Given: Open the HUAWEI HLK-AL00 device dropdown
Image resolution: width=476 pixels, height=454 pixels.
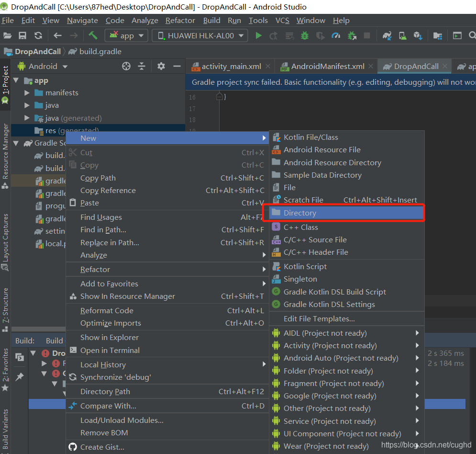Looking at the screenshot, I should pyautogui.click(x=200, y=35).
